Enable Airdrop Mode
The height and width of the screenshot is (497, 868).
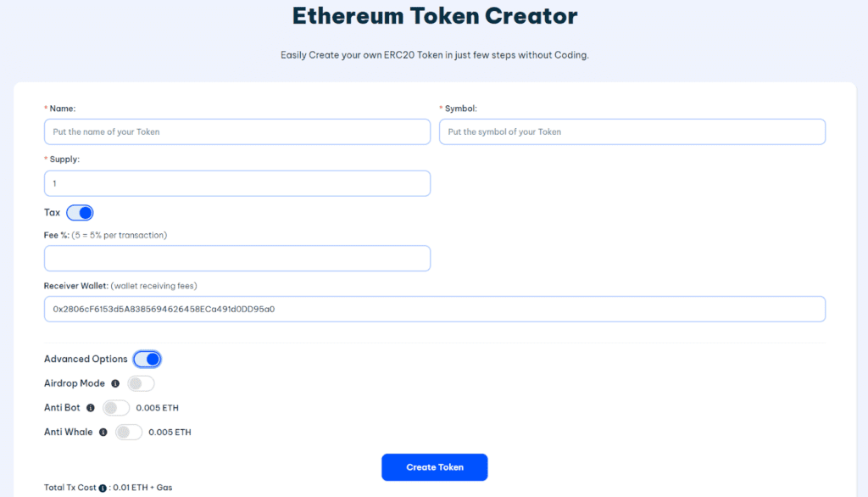140,383
